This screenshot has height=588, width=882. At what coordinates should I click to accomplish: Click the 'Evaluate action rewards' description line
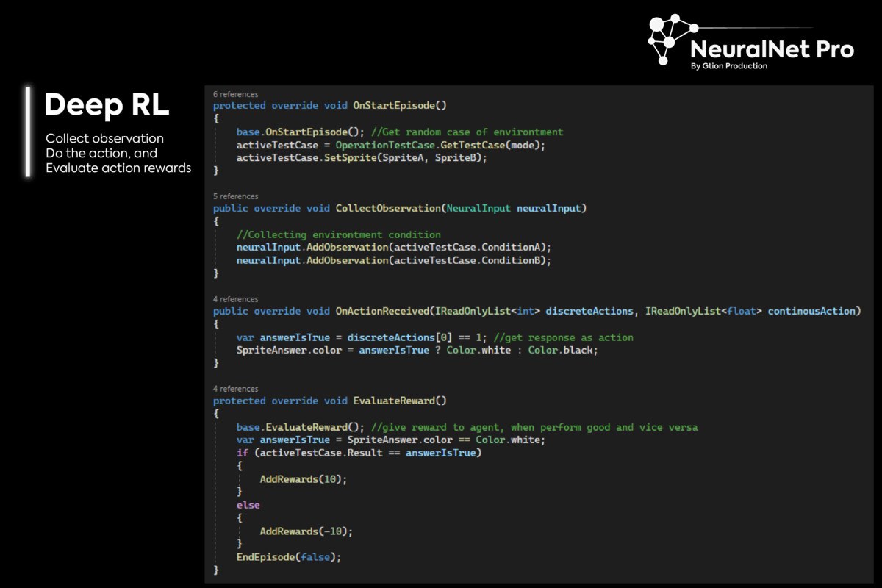118,168
